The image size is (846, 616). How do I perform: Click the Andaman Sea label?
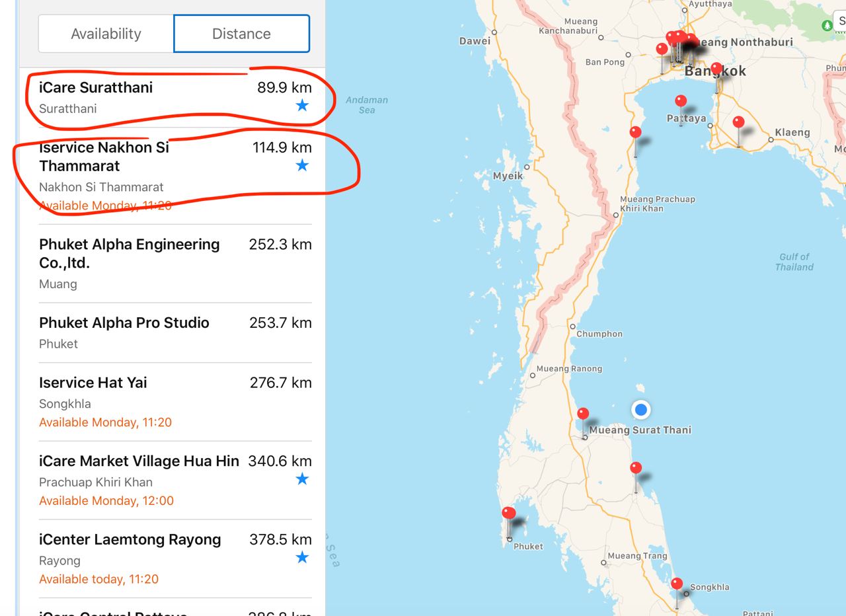tap(367, 105)
